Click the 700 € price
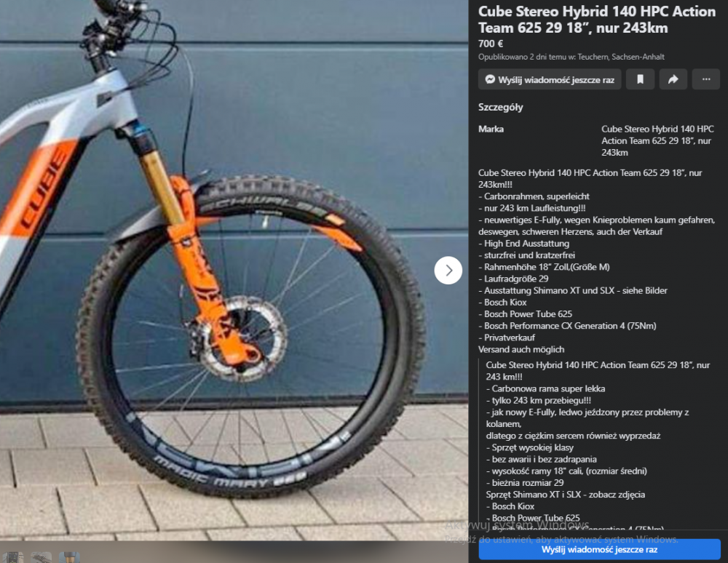Screen dimensions: 728x563 point(490,44)
